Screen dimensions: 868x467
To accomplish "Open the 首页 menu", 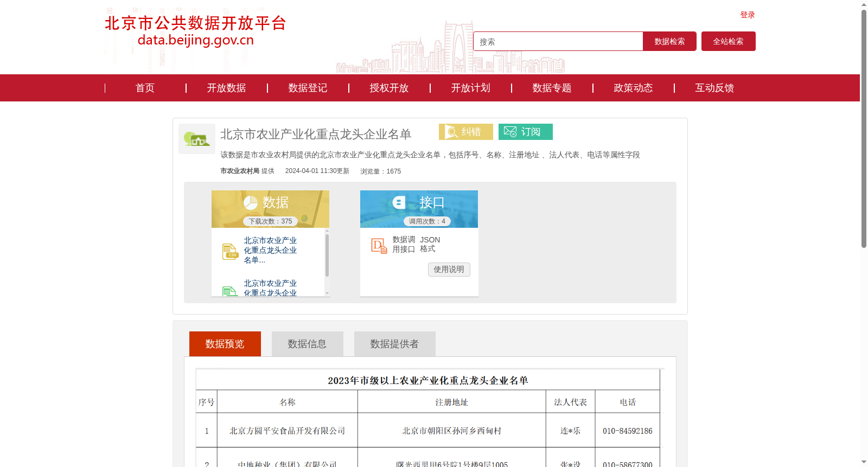I will [145, 88].
